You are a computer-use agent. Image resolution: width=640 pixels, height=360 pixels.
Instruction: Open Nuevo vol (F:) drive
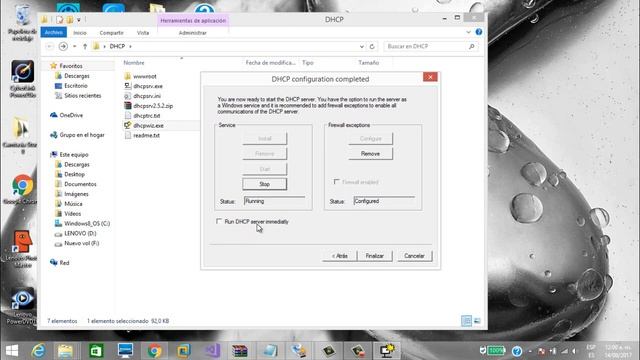pos(81,243)
